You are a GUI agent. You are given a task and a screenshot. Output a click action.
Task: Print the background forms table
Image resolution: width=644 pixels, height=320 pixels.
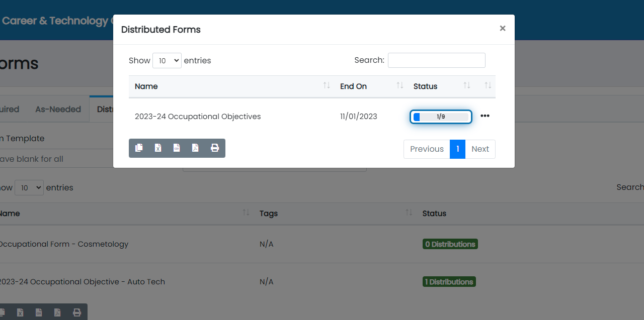(x=77, y=312)
